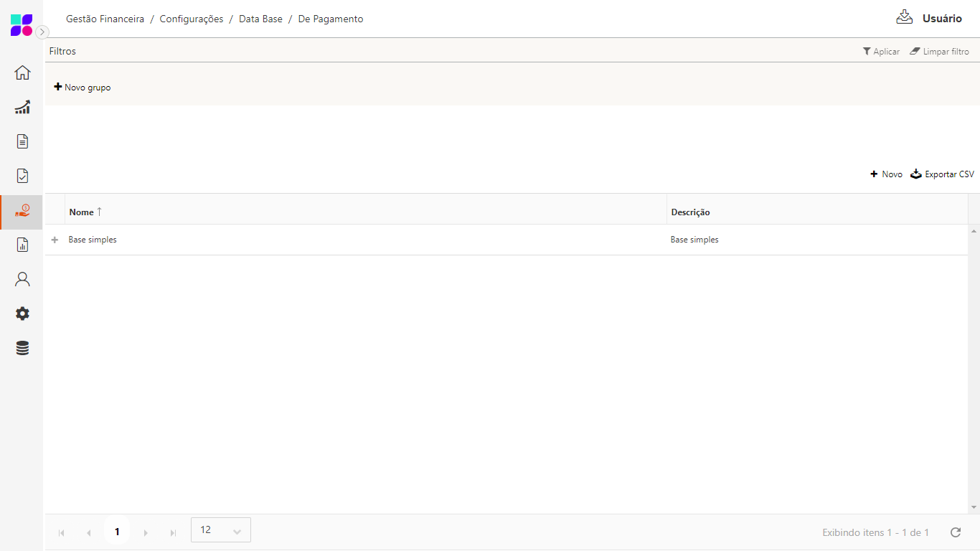This screenshot has width=980, height=551.
Task: Sort the table by Nome column
Action: [82, 212]
